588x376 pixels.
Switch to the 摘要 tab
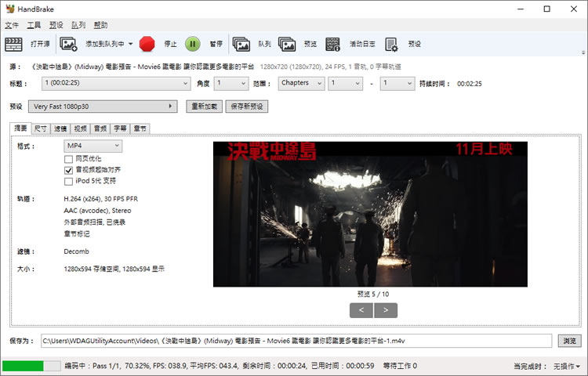(20, 128)
